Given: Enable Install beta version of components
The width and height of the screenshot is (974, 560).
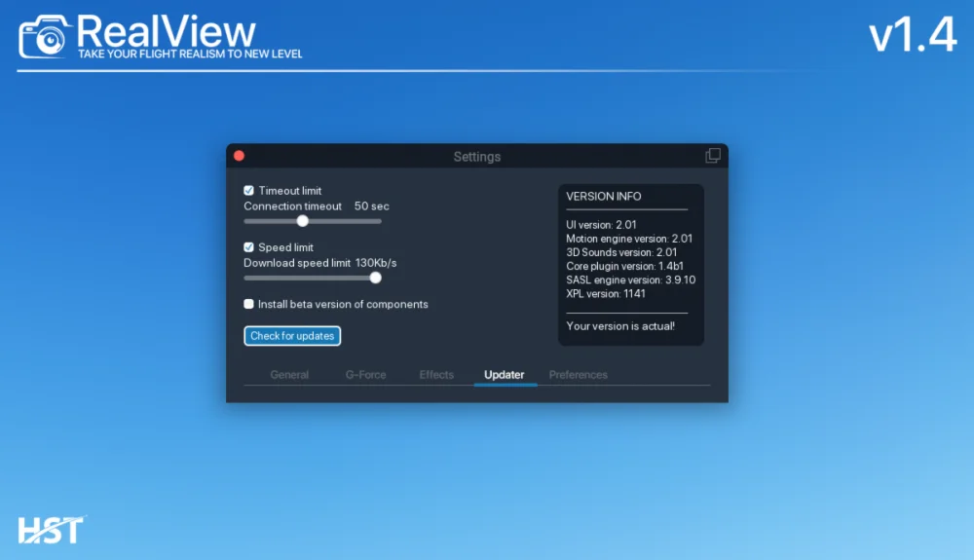Looking at the screenshot, I should pyautogui.click(x=249, y=304).
